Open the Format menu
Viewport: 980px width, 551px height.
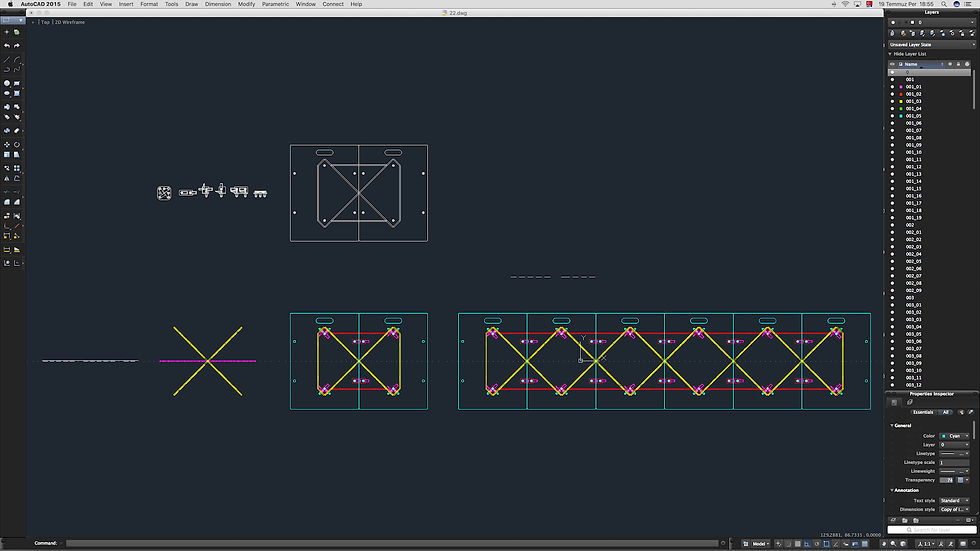tap(149, 4)
